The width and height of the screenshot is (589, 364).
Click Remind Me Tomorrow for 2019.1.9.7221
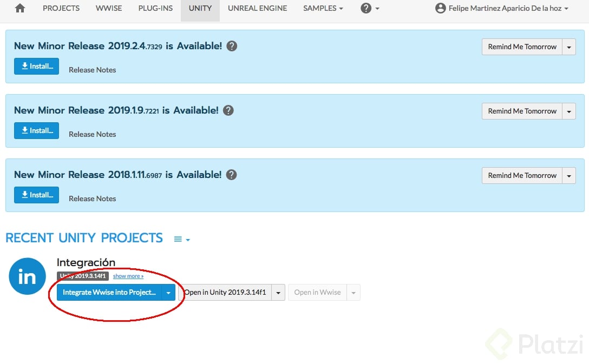point(522,111)
